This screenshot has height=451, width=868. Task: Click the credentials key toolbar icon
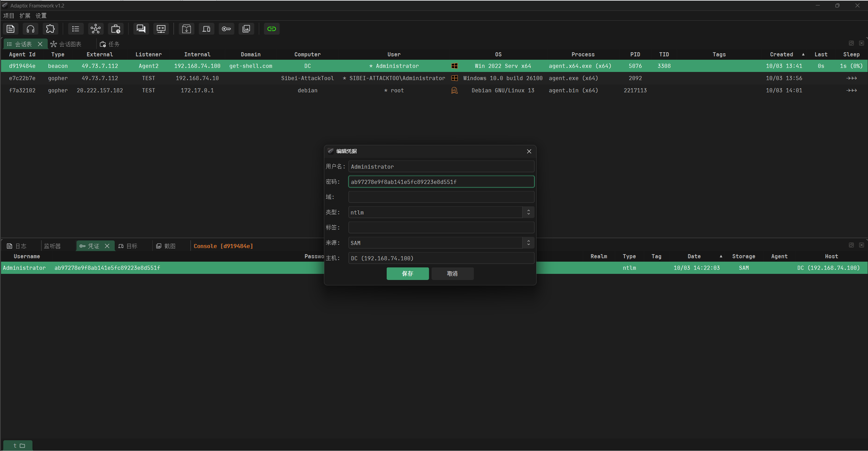click(x=226, y=29)
